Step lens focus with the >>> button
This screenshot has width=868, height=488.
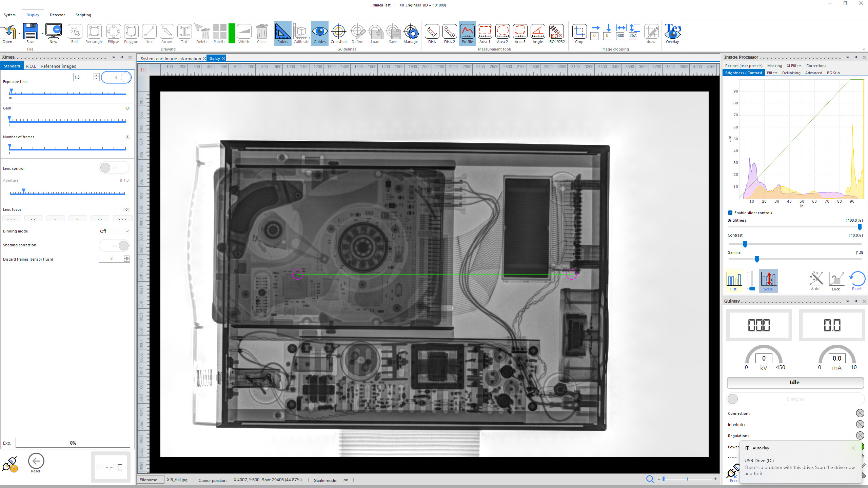122,219
